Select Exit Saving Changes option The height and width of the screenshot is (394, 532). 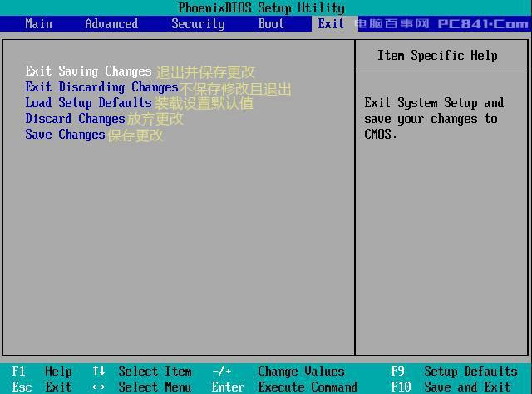coord(88,71)
